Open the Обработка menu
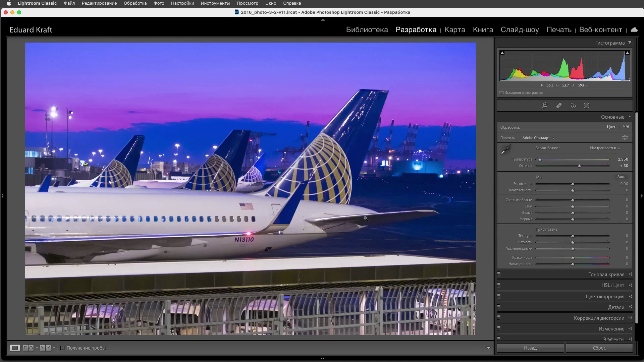The image size is (644, 362). click(135, 3)
